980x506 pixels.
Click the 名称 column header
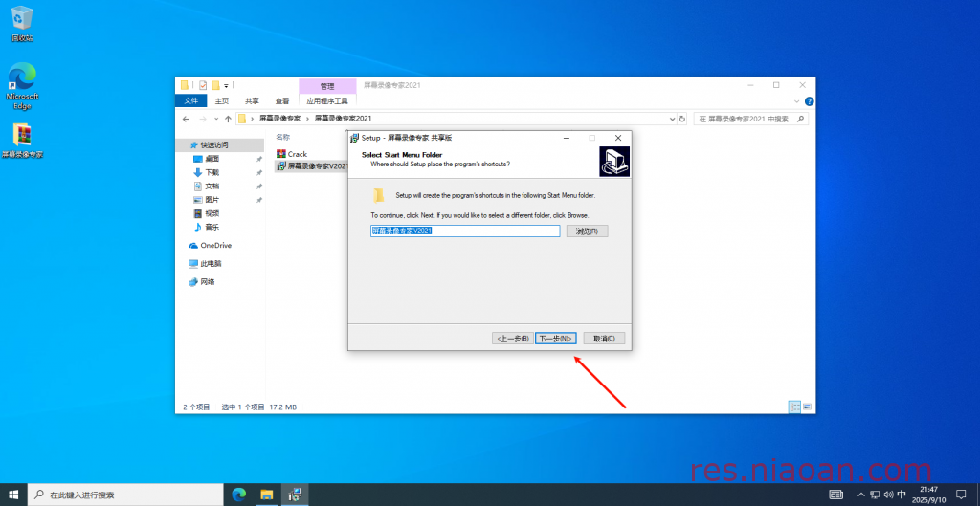[283, 137]
